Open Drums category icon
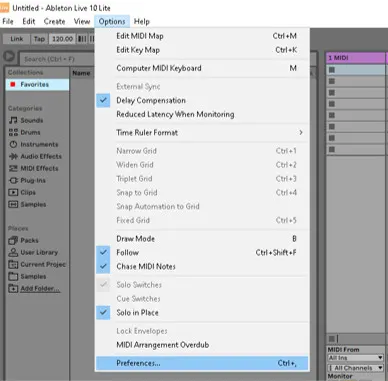The height and width of the screenshot is (381, 388). (13, 132)
